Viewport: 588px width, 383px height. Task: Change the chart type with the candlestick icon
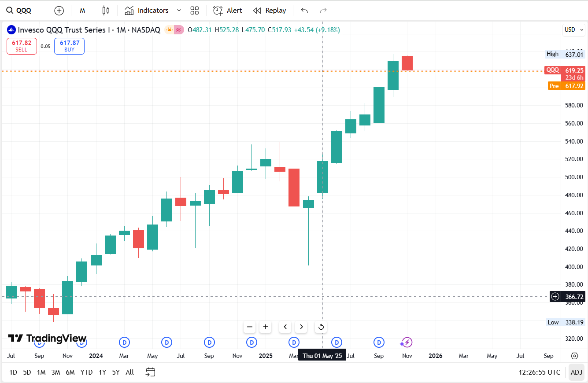click(x=105, y=11)
